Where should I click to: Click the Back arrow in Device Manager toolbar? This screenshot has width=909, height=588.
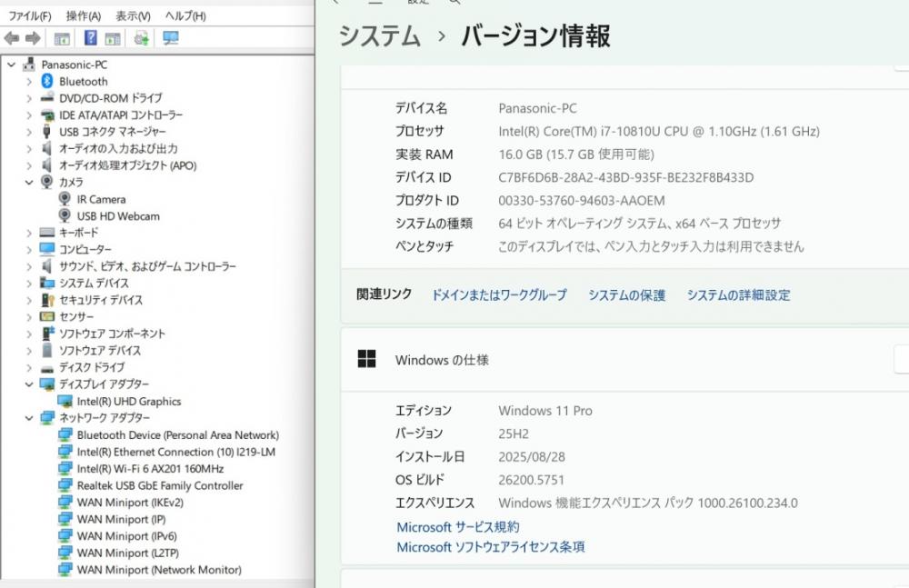pyautogui.click(x=11, y=39)
